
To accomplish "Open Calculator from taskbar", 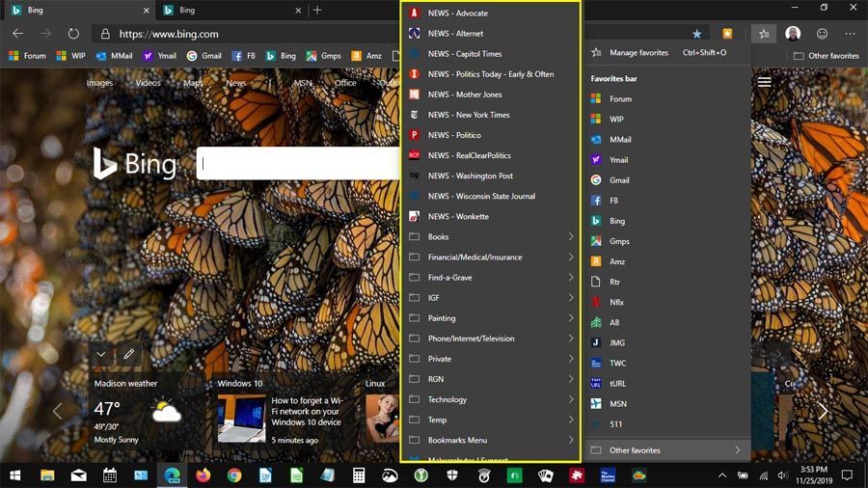I will pyautogui.click(x=359, y=475).
